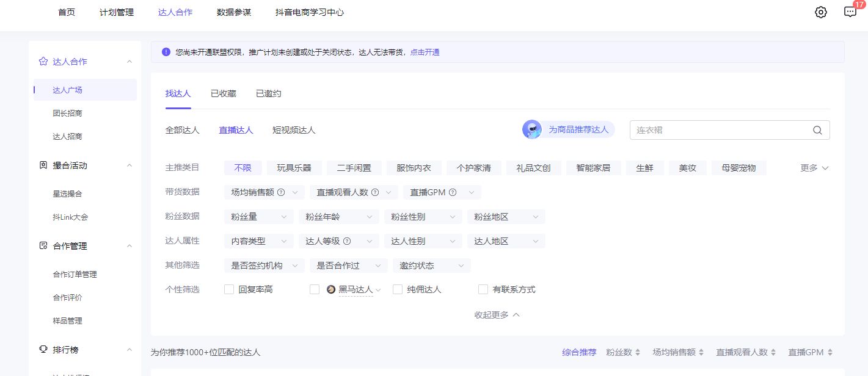Open the 粉丝量 dropdown
This screenshot has width=868, height=376.
point(259,217)
